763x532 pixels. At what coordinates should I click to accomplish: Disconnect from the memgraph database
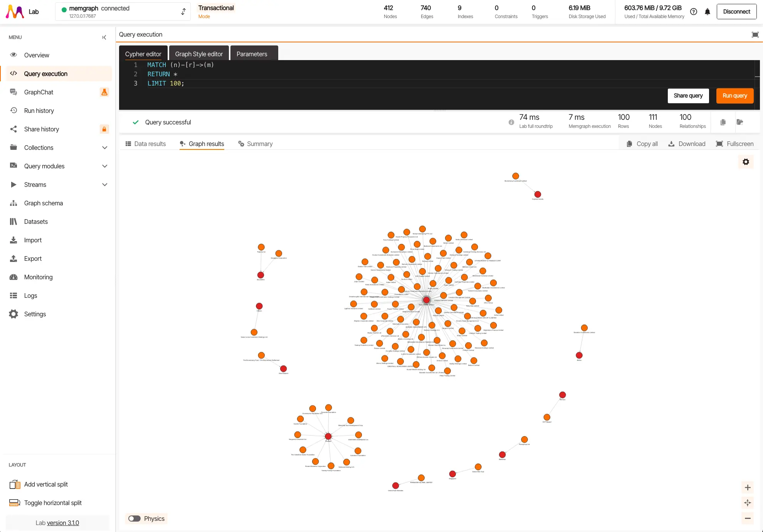pyautogui.click(x=736, y=12)
